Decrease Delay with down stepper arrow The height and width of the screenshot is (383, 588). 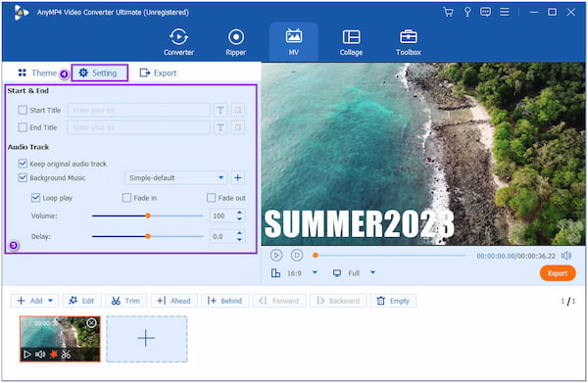tap(240, 240)
